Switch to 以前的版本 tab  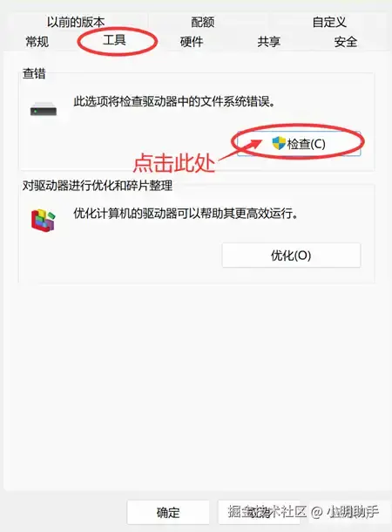pyautogui.click(x=76, y=22)
